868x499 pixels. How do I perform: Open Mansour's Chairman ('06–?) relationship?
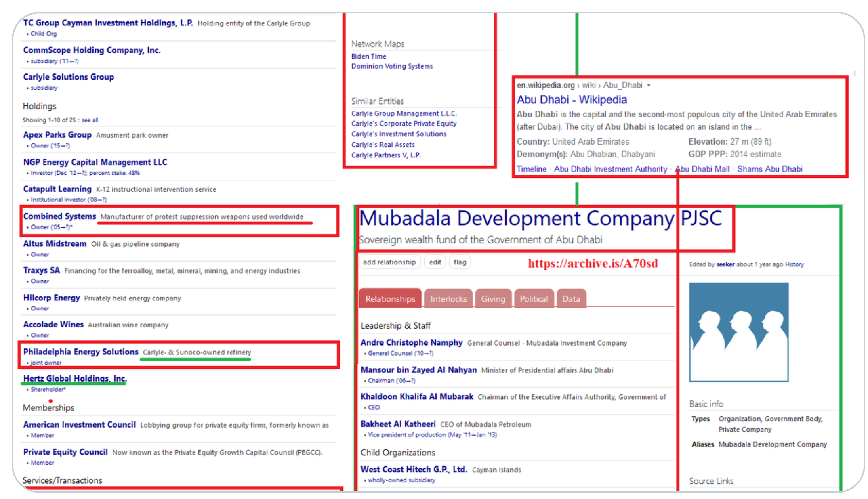pyautogui.click(x=391, y=381)
